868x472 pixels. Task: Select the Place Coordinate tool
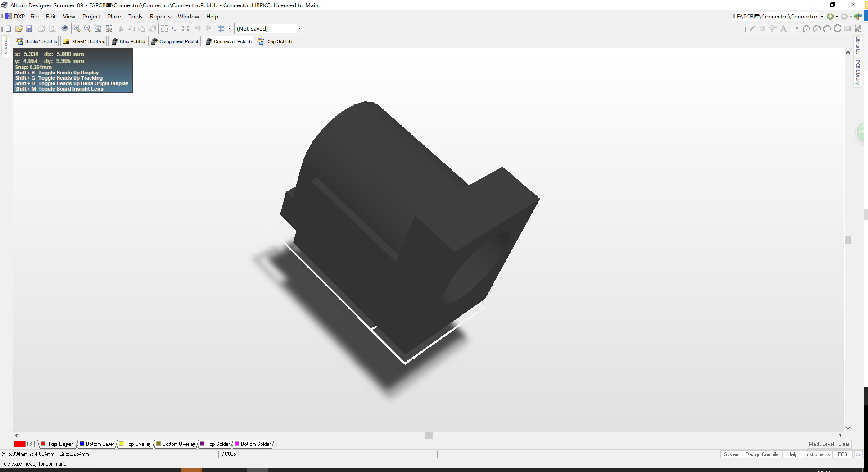click(x=794, y=28)
